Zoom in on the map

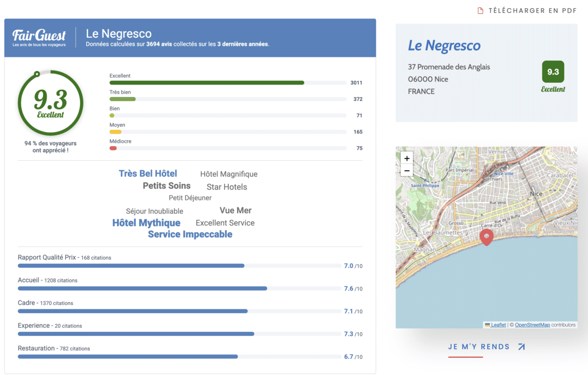[407, 158]
